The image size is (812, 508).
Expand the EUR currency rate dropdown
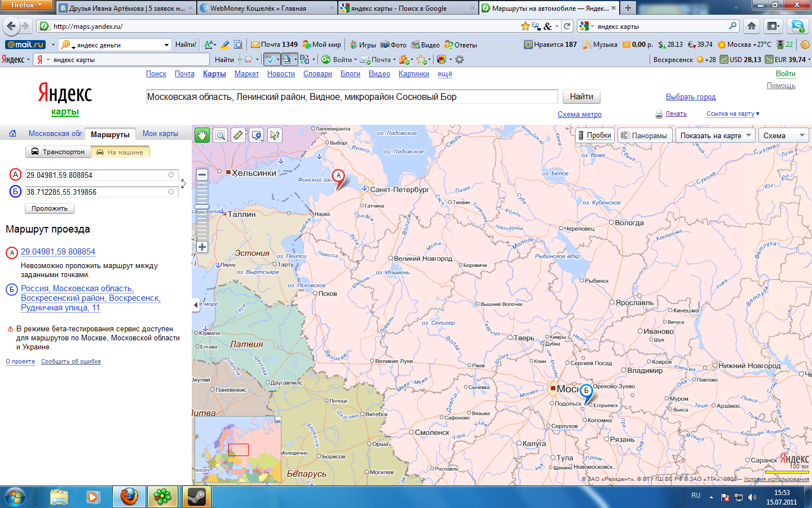click(809, 59)
